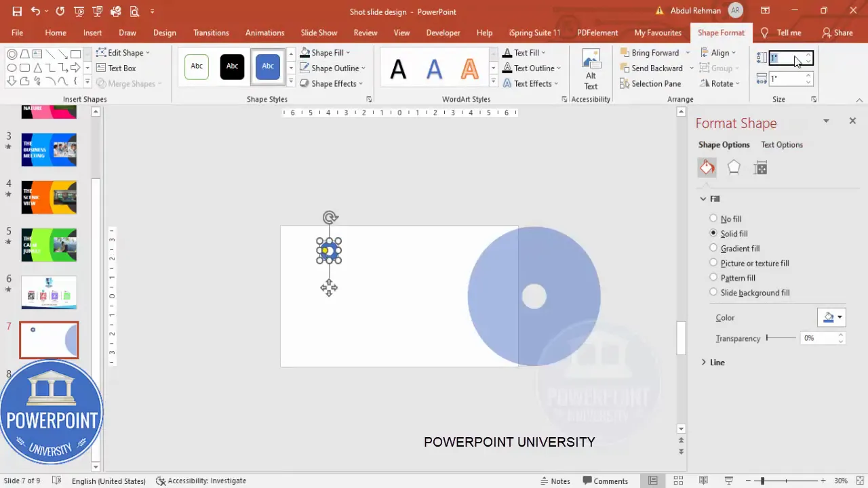
Task: Adjust the Transparency slider
Action: [x=781, y=338]
